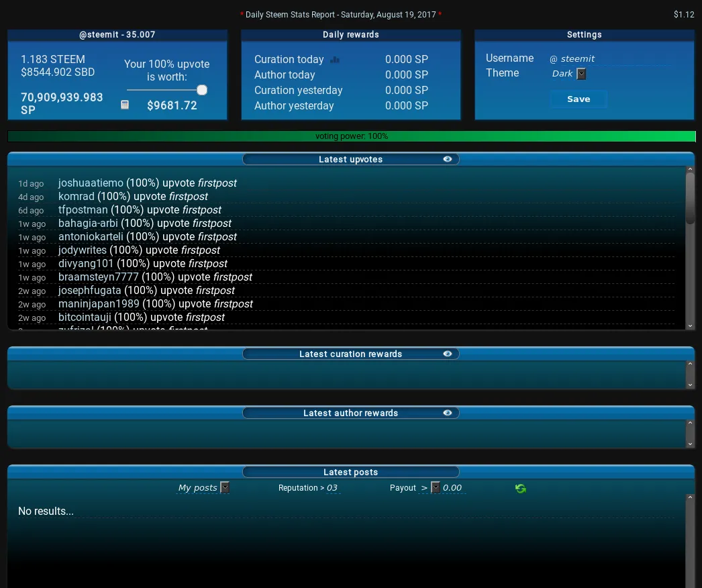Click the Latest author rewards header

pyautogui.click(x=350, y=413)
